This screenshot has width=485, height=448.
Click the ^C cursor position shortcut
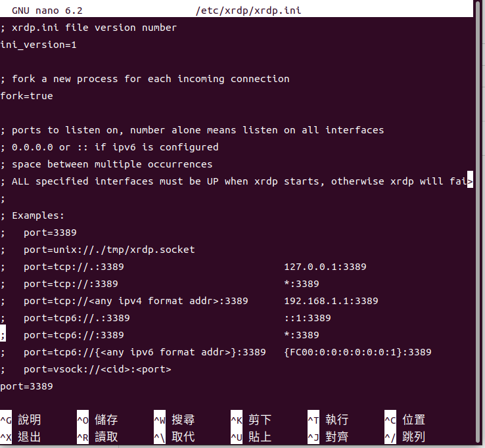coord(405,420)
